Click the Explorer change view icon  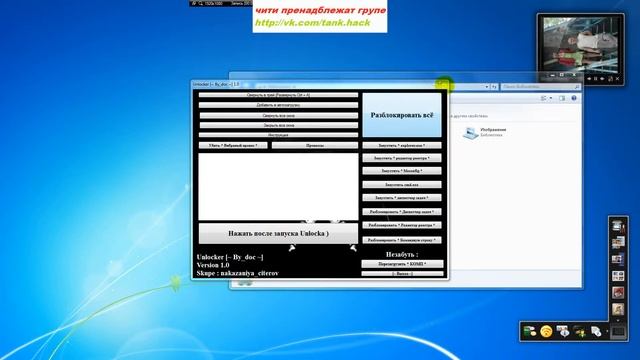(543, 98)
